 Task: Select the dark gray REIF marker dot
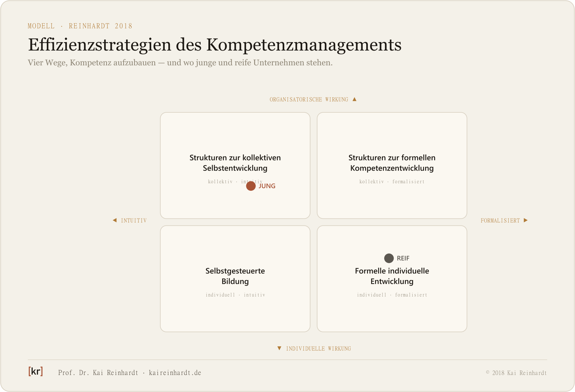click(389, 258)
